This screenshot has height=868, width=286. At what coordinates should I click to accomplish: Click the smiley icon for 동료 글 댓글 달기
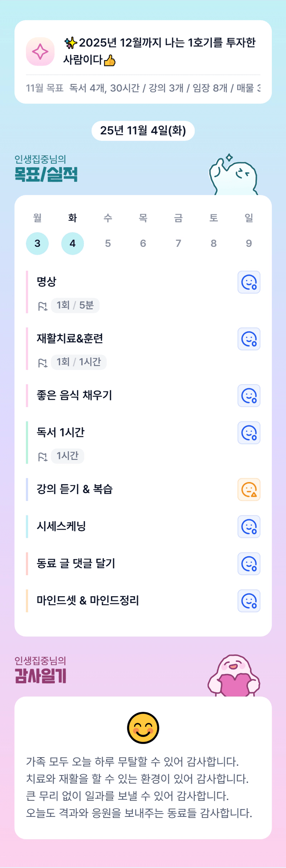tap(249, 563)
